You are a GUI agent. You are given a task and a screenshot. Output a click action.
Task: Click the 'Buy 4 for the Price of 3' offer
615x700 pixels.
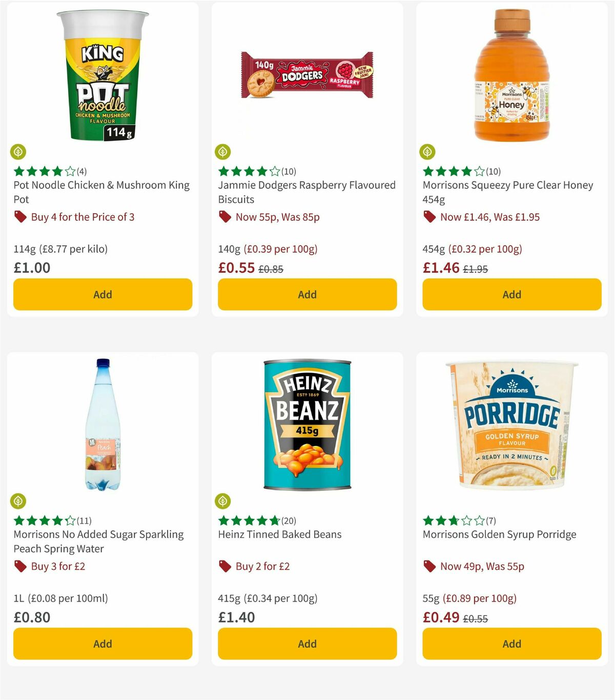83,217
